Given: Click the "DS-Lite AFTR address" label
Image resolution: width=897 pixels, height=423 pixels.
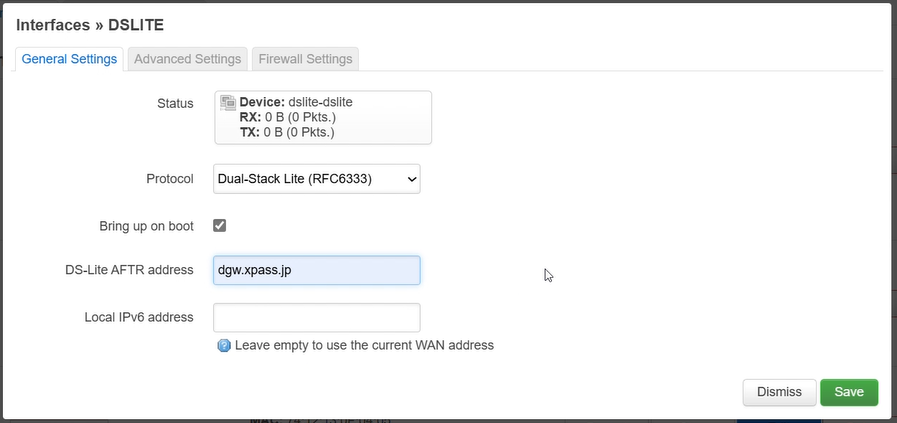Looking at the screenshot, I should pyautogui.click(x=128, y=270).
